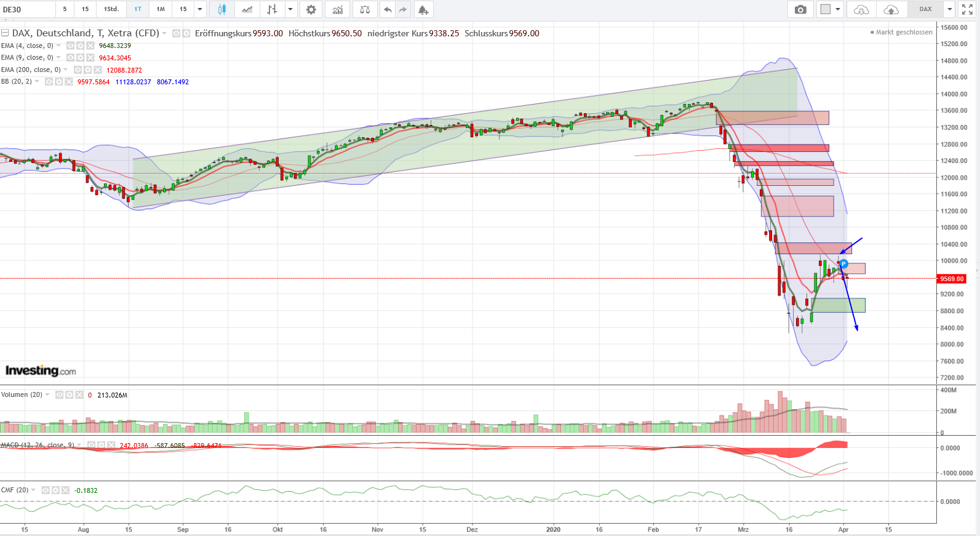Remove the EMA (200, close, 0) indicator
The image size is (980, 536).
click(97, 70)
